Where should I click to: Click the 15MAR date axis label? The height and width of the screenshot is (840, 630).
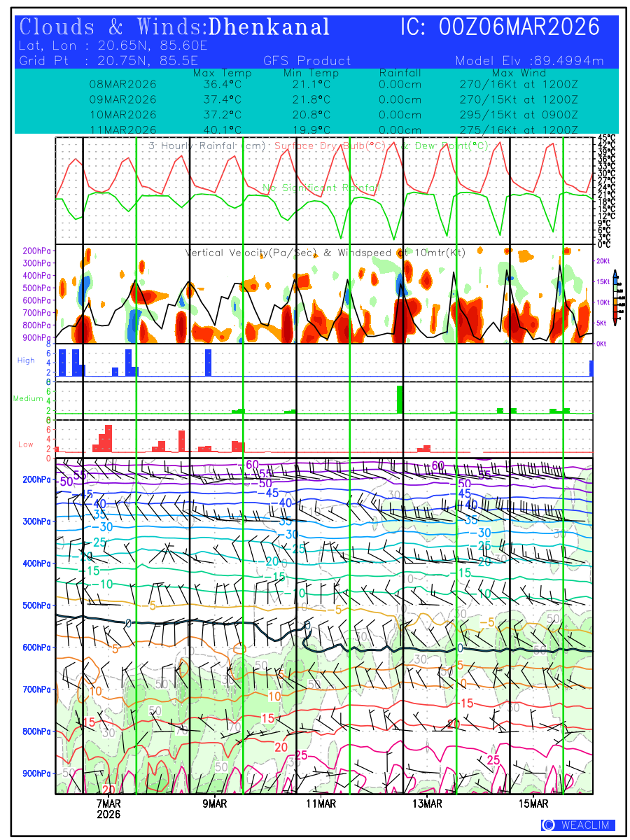tap(534, 804)
